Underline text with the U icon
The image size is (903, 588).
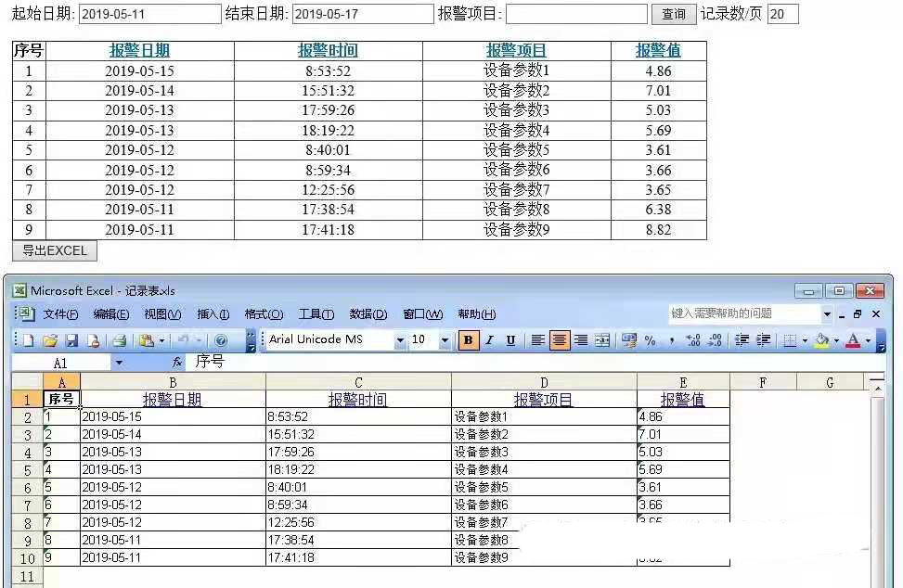coord(510,340)
